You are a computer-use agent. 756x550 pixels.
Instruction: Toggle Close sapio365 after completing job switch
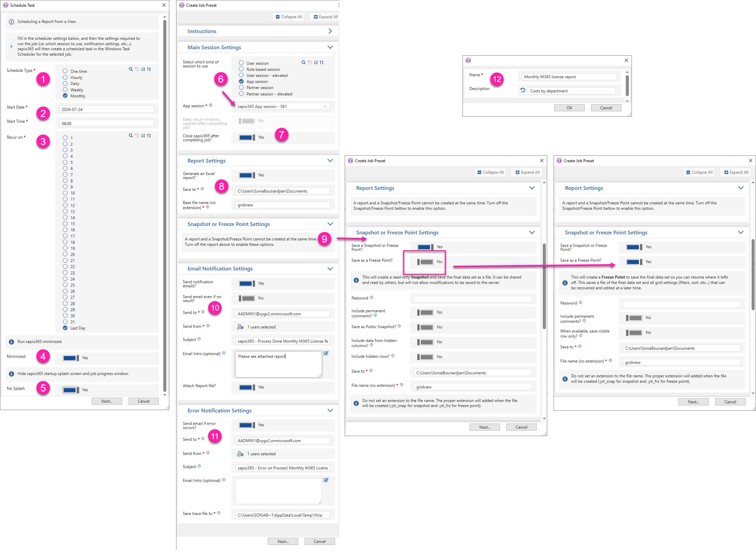247,137
